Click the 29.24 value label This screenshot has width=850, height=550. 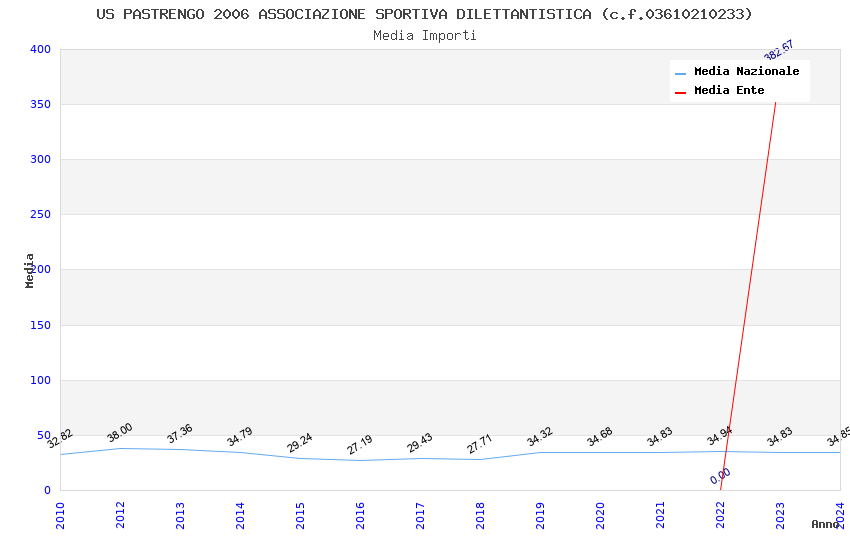(x=300, y=442)
